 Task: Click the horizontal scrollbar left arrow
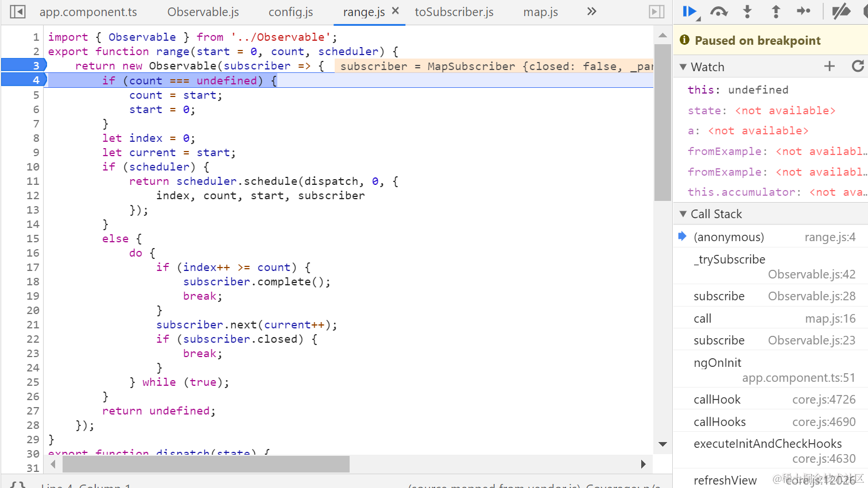click(x=53, y=464)
